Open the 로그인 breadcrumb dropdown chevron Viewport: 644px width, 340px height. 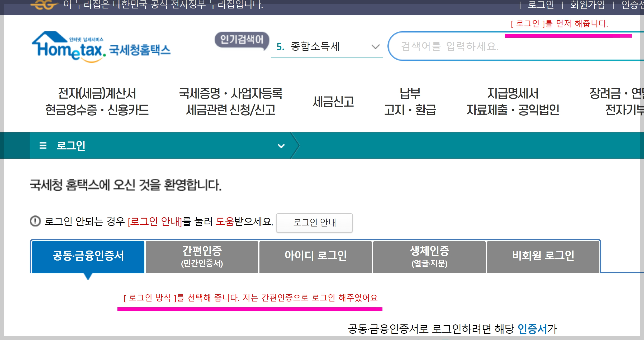(x=281, y=146)
